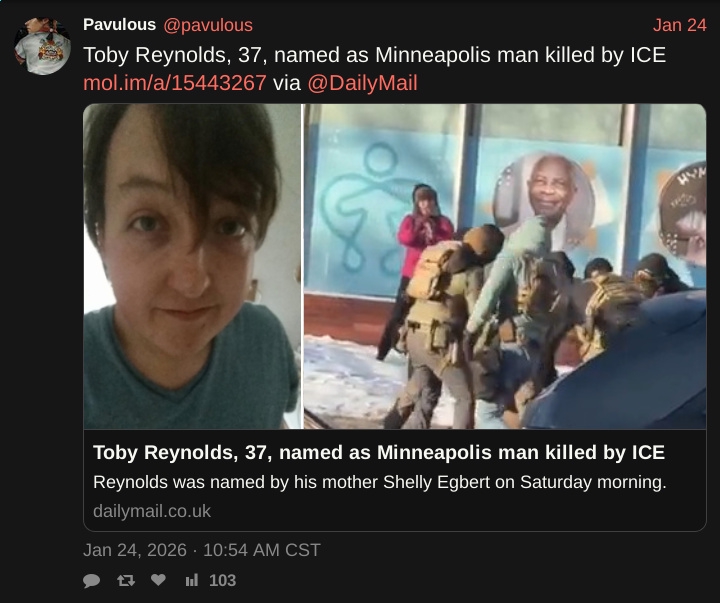Click the circular mural portrait in the preview photo
This screenshot has width=720, height=603.
[x=545, y=201]
